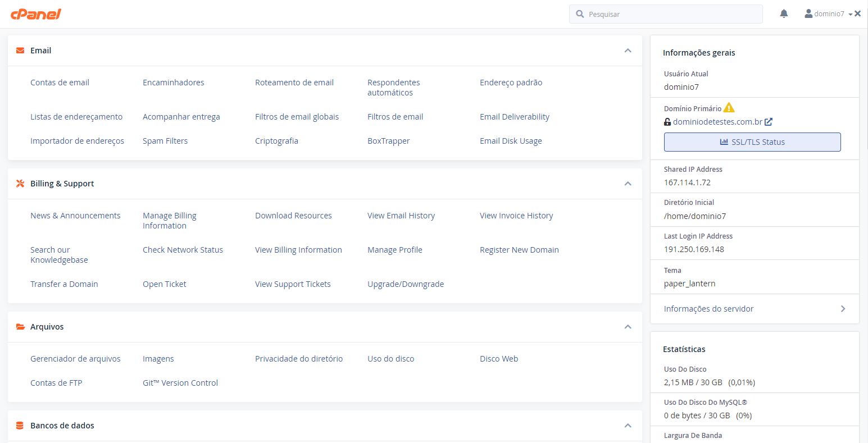The width and height of the screenshot is (868, 443).
Task: Click the folder icon of the Arquivos section
Action: (x=20, y=326)
